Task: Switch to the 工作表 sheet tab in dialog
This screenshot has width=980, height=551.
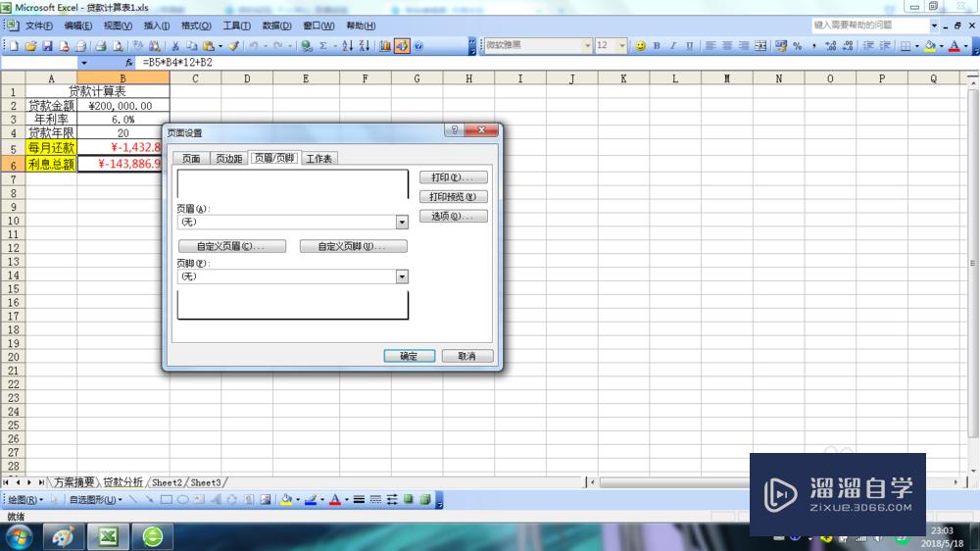Action: pos(318,159)
